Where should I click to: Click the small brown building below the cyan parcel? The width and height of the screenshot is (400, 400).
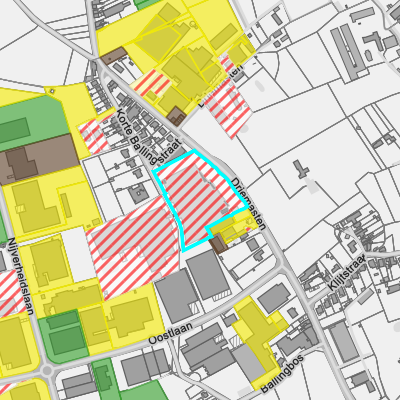[218, 244]
